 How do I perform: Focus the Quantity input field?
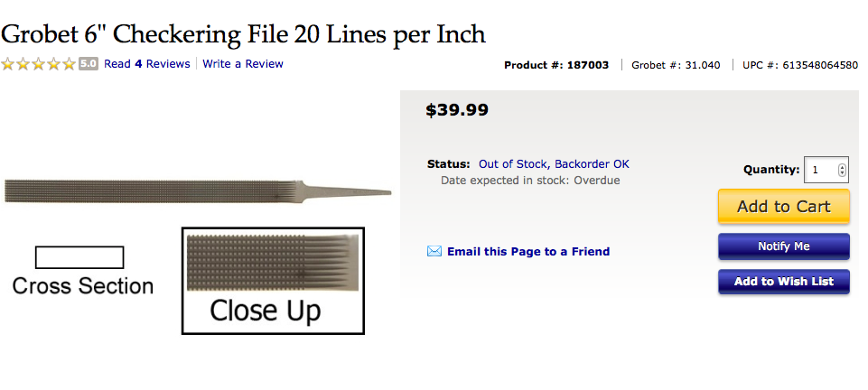tap(821, 170)
